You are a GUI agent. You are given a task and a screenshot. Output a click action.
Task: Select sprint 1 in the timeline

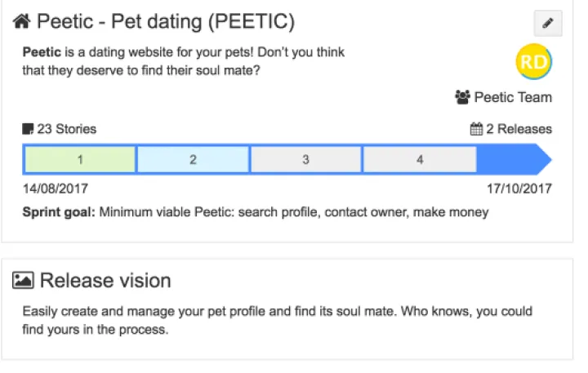80,159
